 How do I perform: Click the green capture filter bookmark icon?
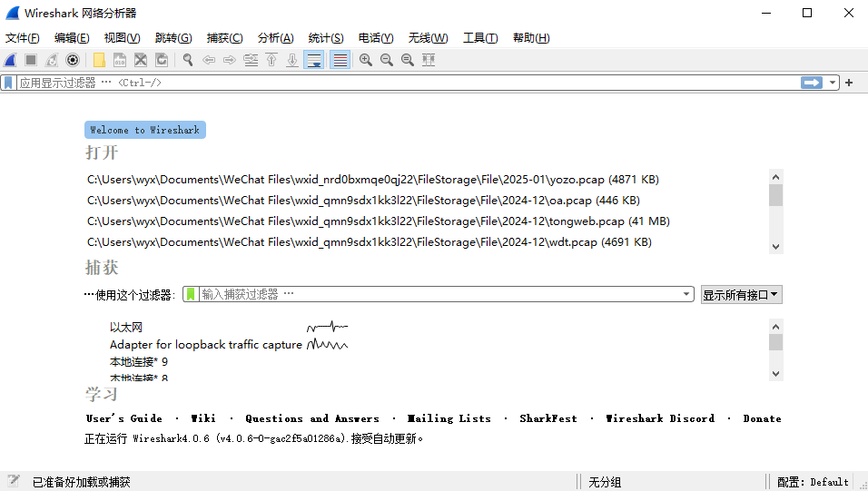191,294
